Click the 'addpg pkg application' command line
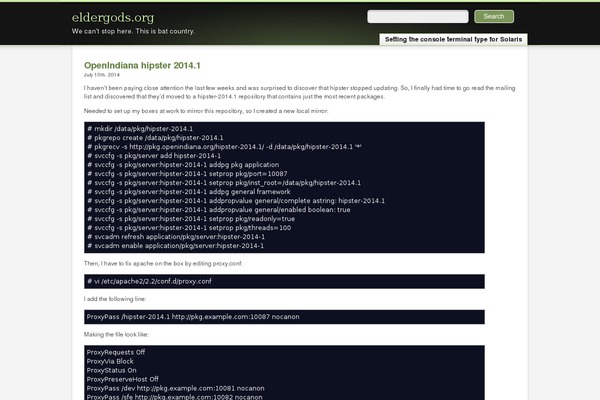This screenshot has height=400, width=600. tap(183, 165)
